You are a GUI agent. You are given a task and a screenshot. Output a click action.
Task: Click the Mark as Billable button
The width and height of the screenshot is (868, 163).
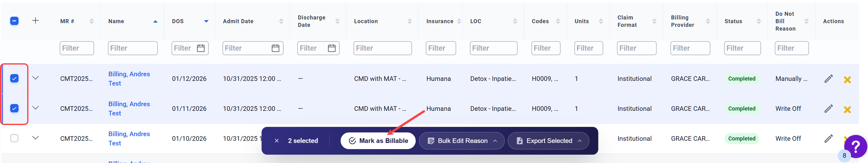click(378, 141)
